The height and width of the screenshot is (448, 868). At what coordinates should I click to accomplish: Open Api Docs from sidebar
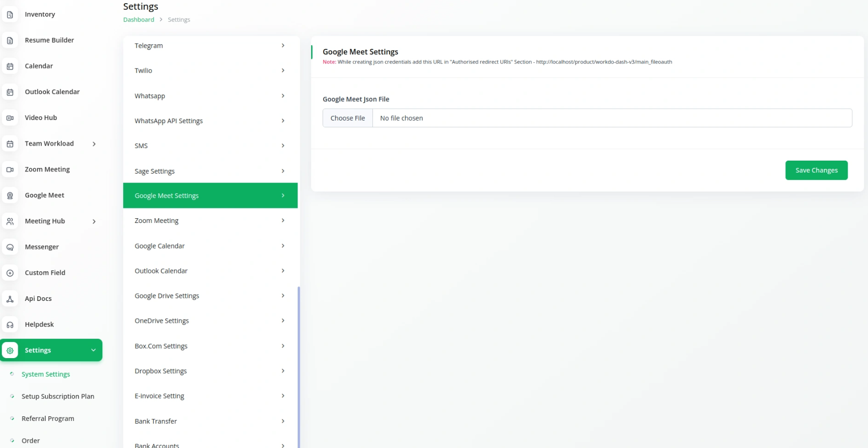(38, 299)
